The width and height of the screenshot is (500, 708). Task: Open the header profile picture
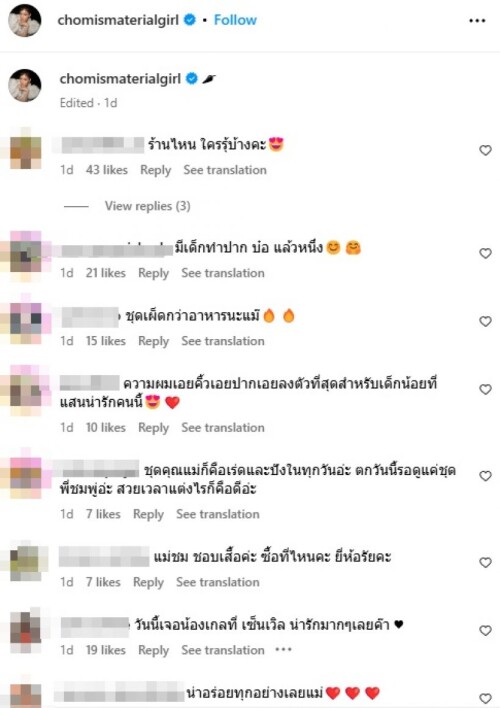pos(25,20)
